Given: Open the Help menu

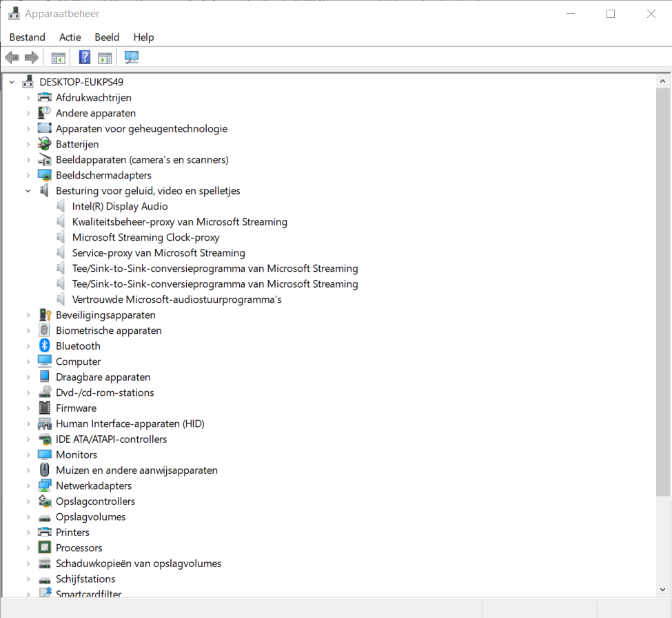Looking at the screenshot, I should click(x=143, y=37).
